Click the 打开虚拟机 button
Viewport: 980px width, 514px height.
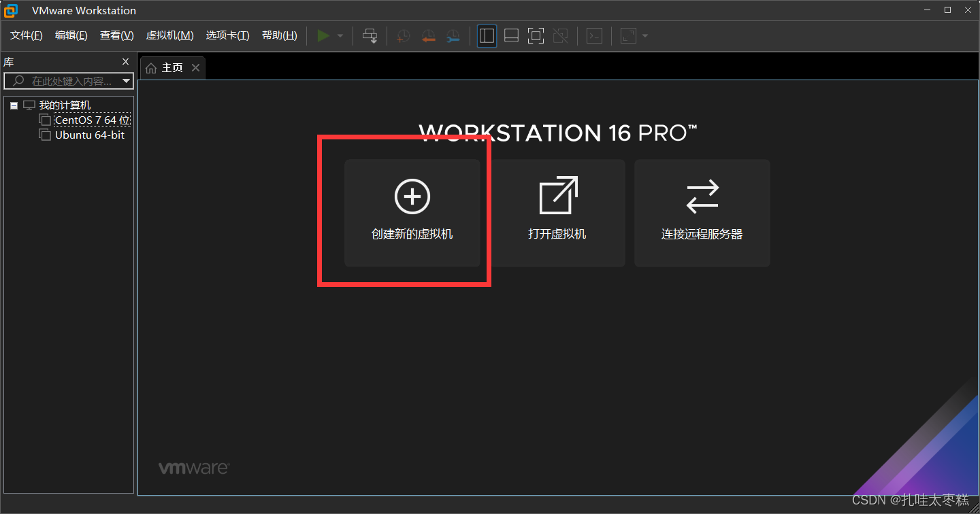coord(557,213)
